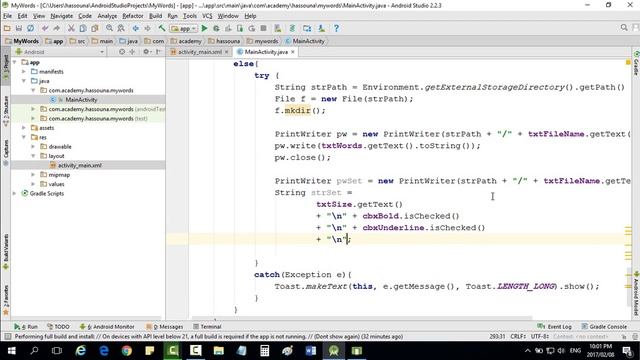The height and width of the screenshot is (360, 640).
Task: Click the Cut scissors icon
Action: tap(71, 28)
